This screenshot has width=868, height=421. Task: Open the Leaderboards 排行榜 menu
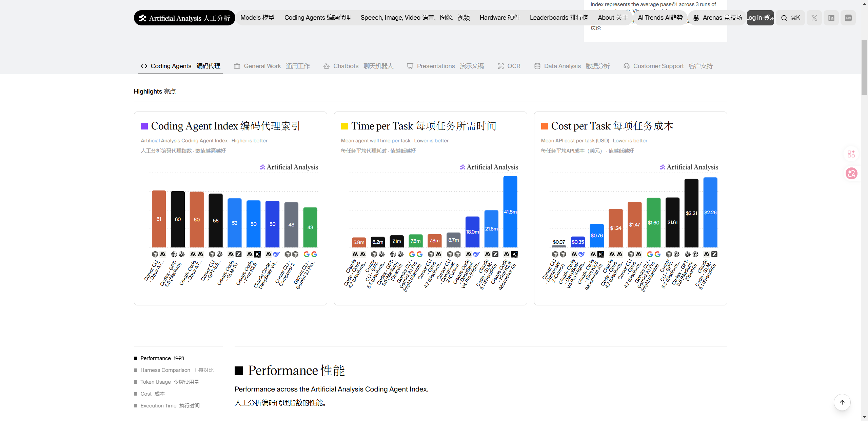(559, 18)
